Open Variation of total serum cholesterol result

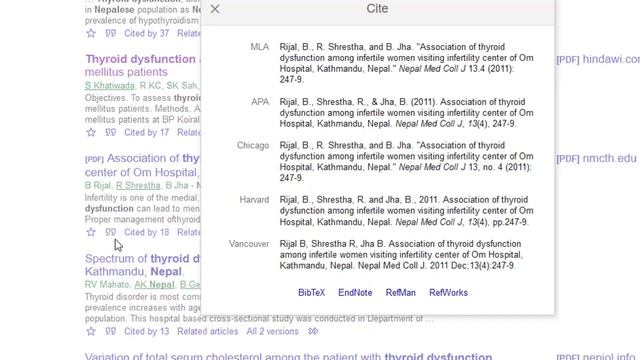click(x=289, y=356)
